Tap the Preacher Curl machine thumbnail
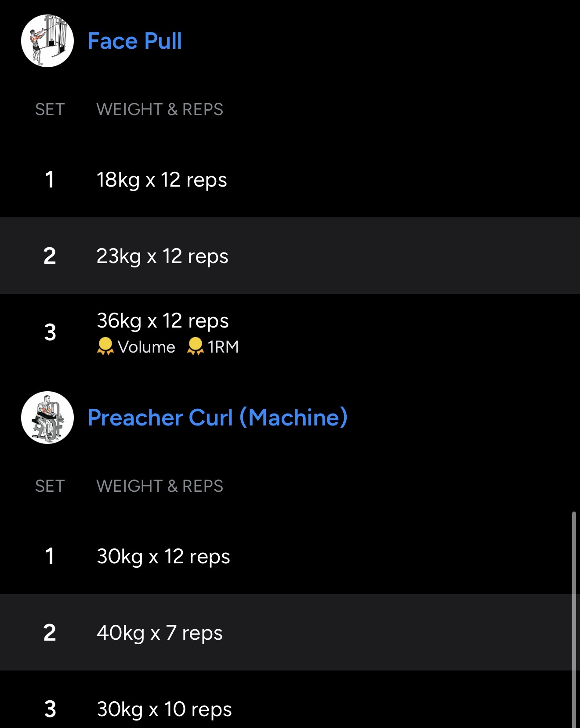The height and width of the screenshot is (728, 580). click(47, 418)
